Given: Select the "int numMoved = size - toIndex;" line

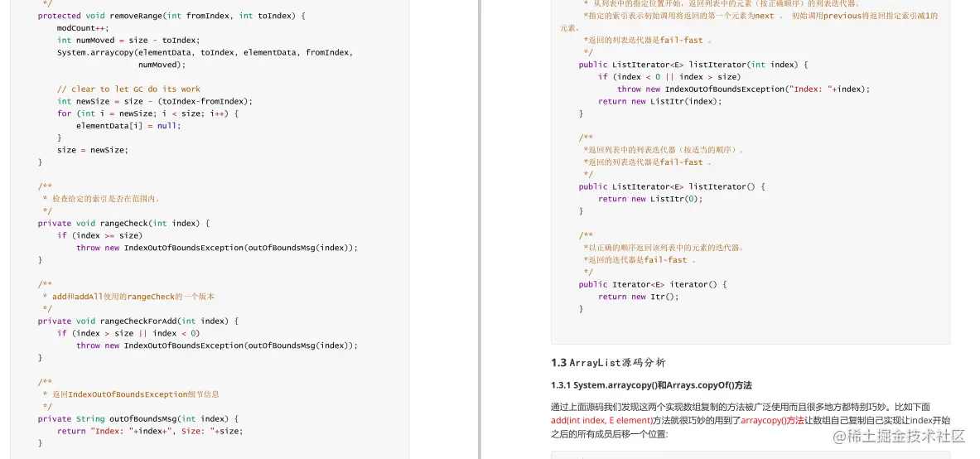Looking at the screenshot, I should click(128, 40).
